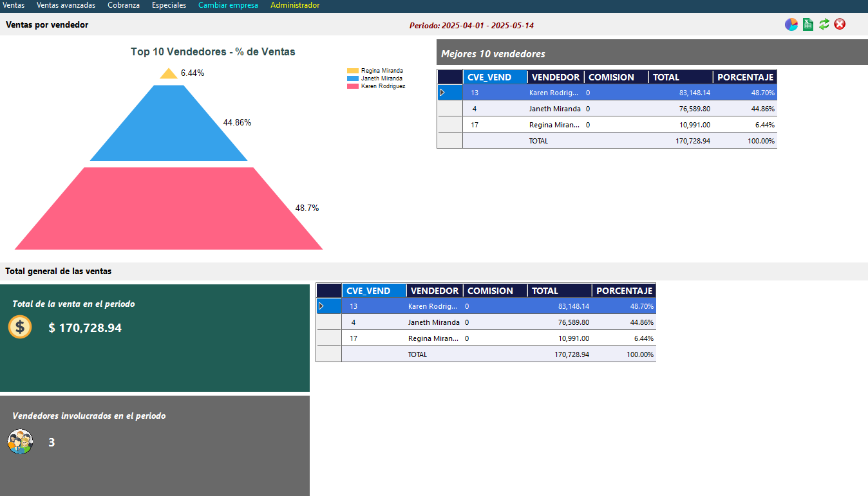Click the vendedores group people icon
The image size is (868, 496).
coord(20,442)
